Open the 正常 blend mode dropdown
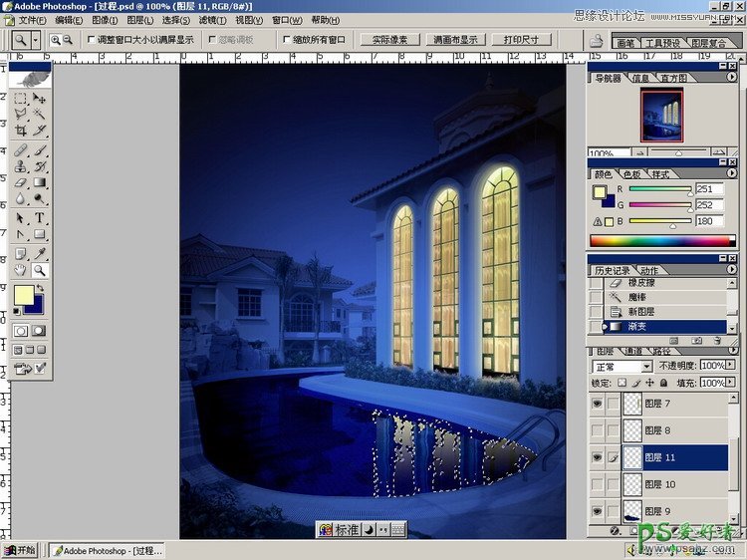 click(x=646, y=367)
